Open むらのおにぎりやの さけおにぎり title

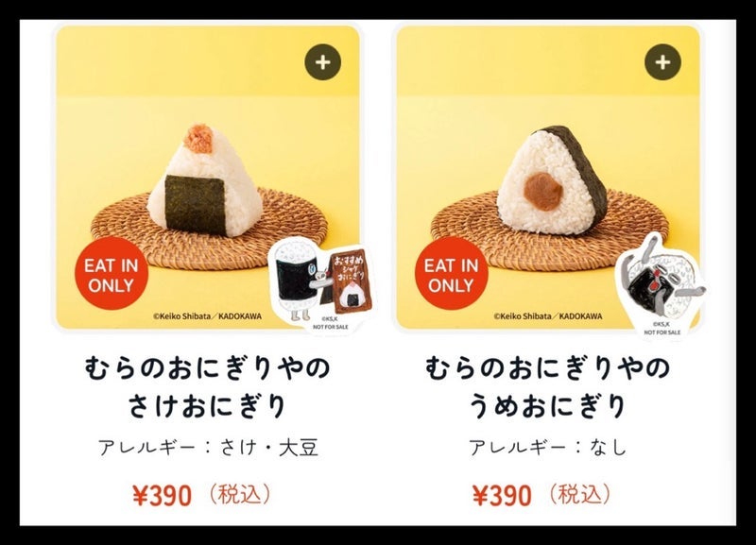point(207,387)
